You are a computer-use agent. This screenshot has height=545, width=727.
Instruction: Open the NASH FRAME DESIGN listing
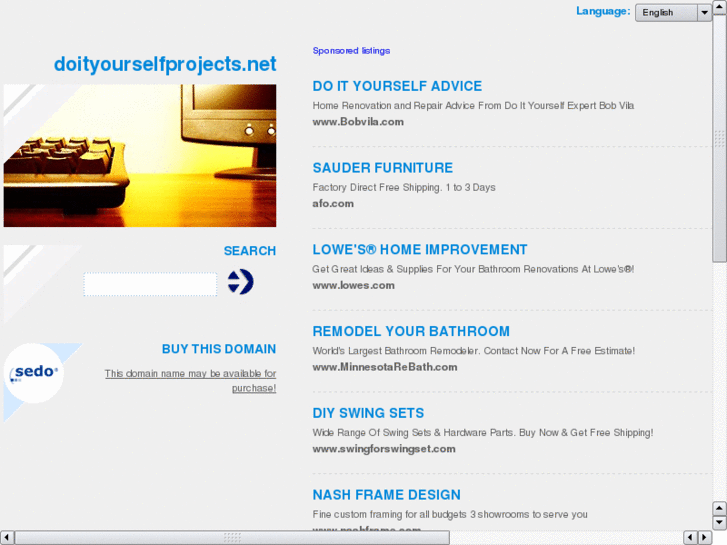tap(386, 494)
